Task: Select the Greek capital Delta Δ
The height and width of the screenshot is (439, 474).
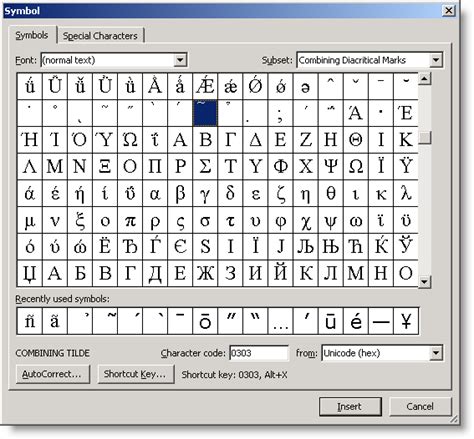Action: pos(255,140)
